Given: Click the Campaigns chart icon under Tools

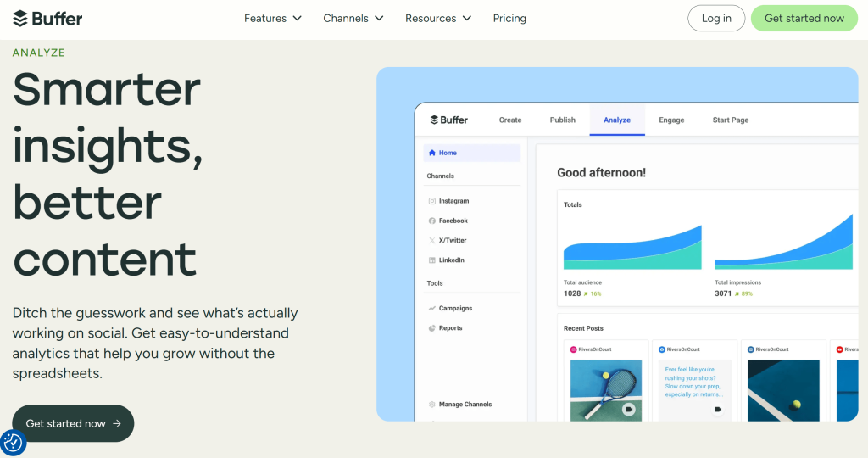Looking at the screenshot, I should 431,309.
